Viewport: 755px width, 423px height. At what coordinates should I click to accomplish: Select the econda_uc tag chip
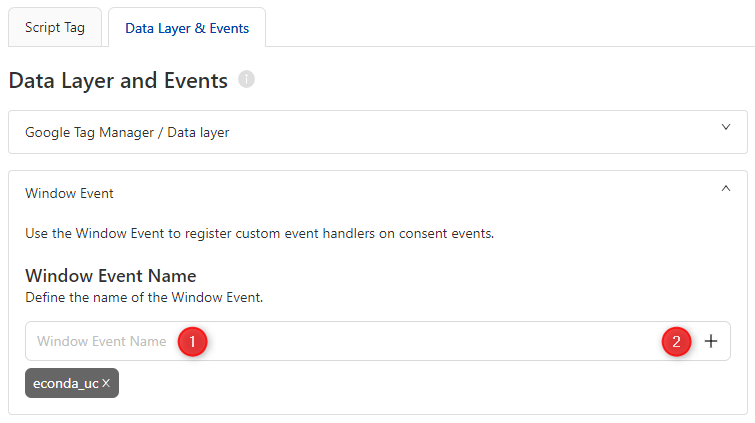pyautogui.click(x=65, y=383)
